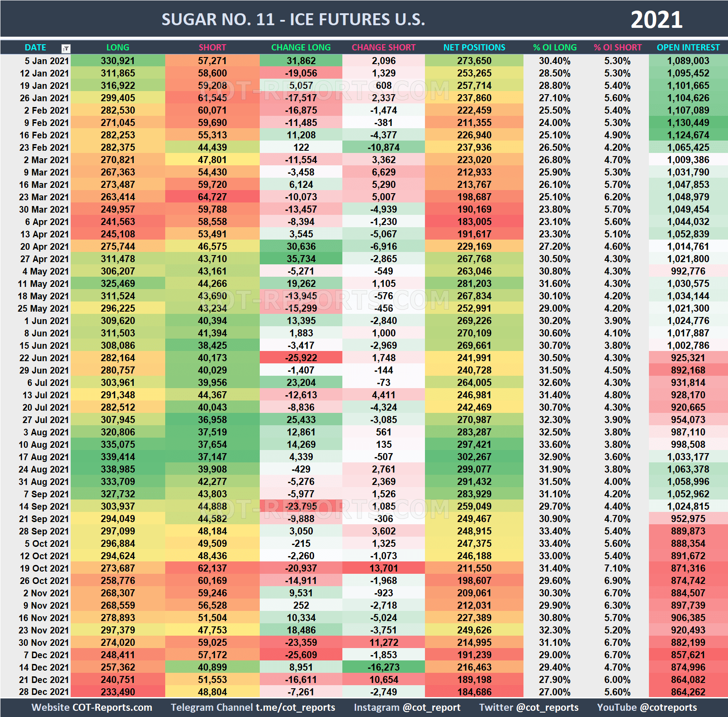Sort by the OPEN INTEREST column header
Image resolution: width=728 pixels, height=717 pixels.
click(x=688, y=47)
